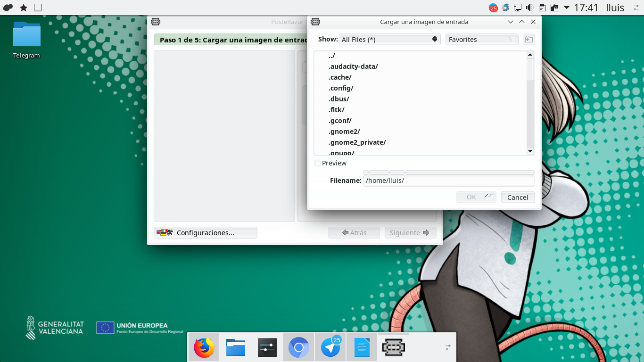Select the .config/ folder
Screen dimensions: 644x362
pyautogui.click(x=341, y=88)
